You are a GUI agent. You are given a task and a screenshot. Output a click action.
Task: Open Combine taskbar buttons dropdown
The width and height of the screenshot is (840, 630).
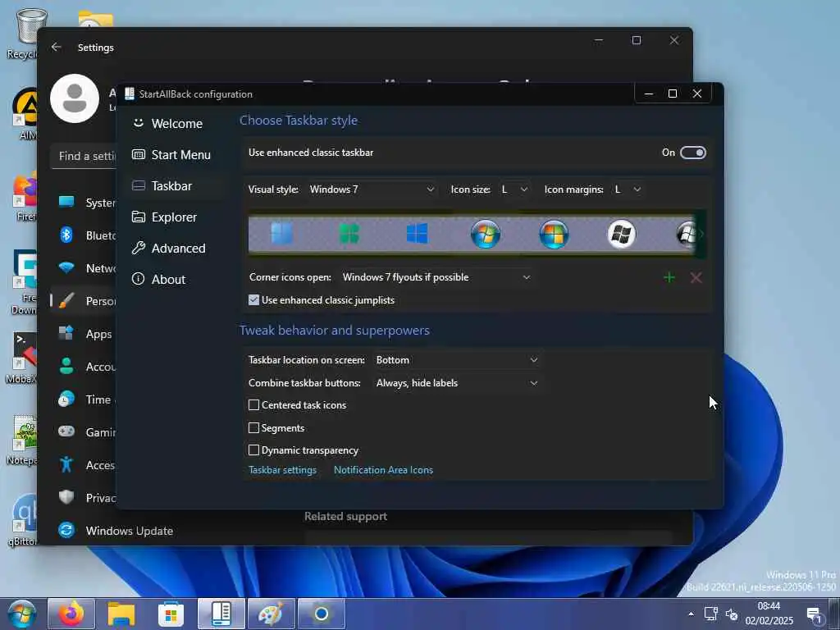click(x=457, y=383)
